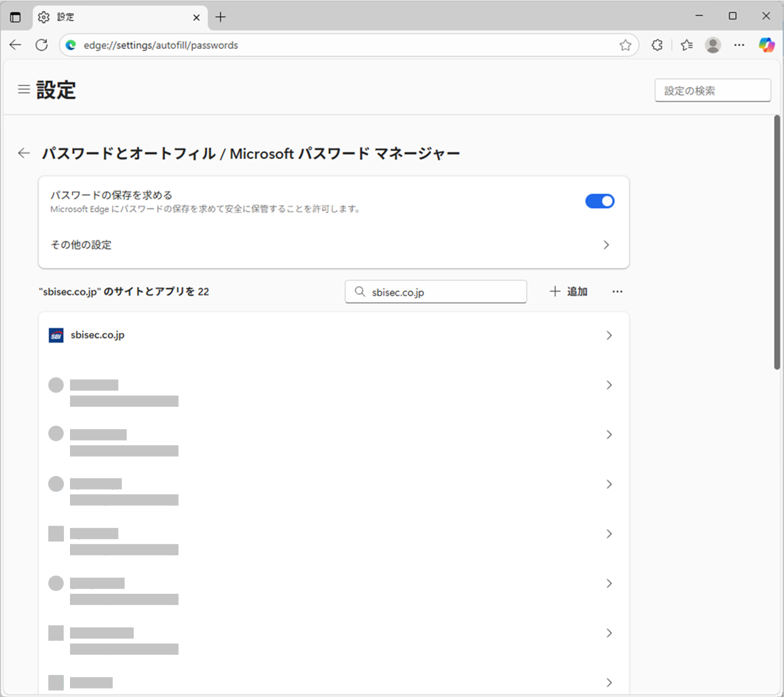
Task: Open more options beside 追加 button
Action: click(x=617, y=292)
